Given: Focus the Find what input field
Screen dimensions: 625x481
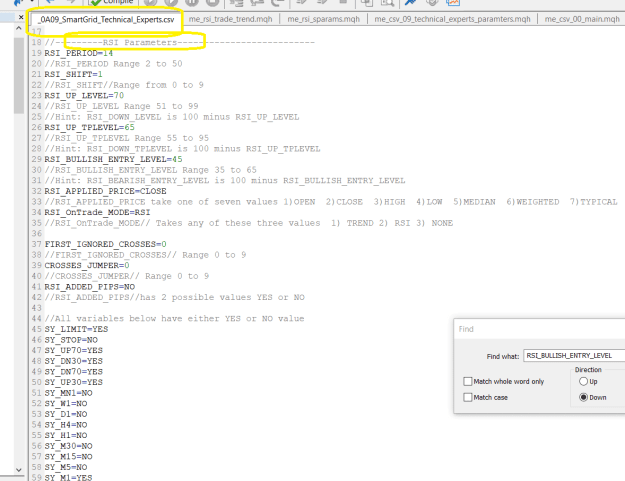Looking at the screenshot, I should pos(574,355).
